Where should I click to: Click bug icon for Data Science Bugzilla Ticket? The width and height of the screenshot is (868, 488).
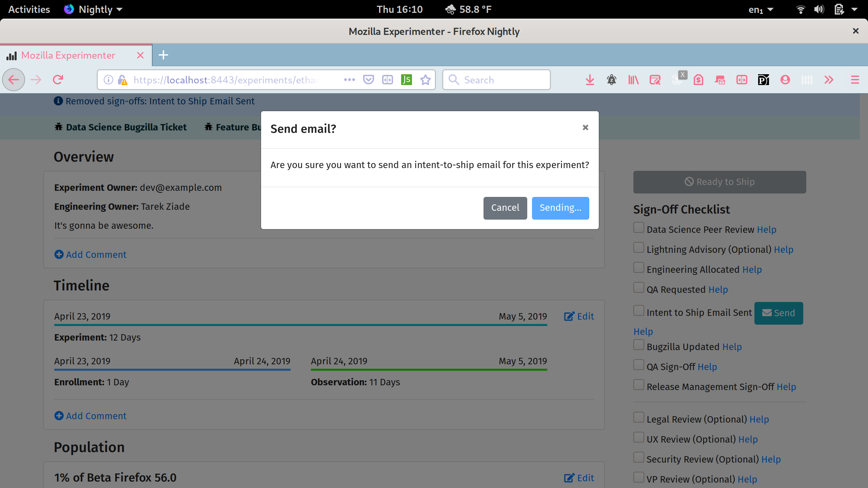pos(59,127)
